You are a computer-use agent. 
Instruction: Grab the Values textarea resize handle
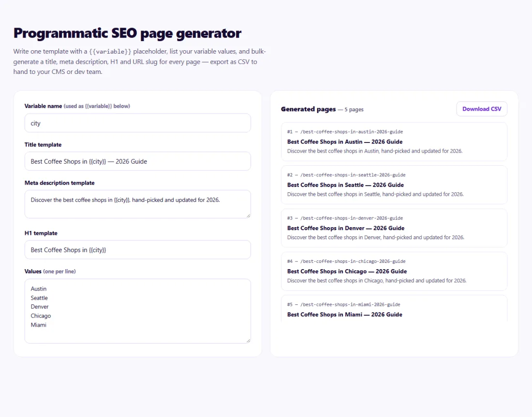[x=249, y=341]
